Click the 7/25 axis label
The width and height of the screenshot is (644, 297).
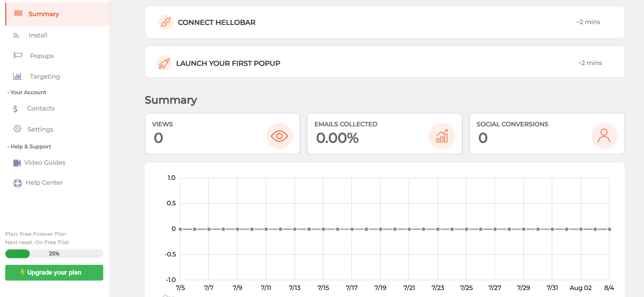(466, 288)
